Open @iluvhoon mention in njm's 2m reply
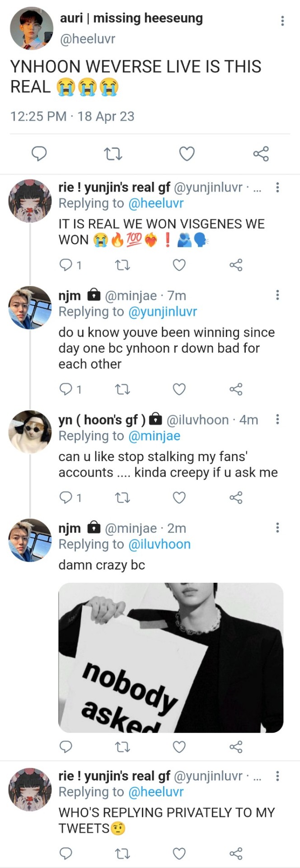 tap(159, 544)
